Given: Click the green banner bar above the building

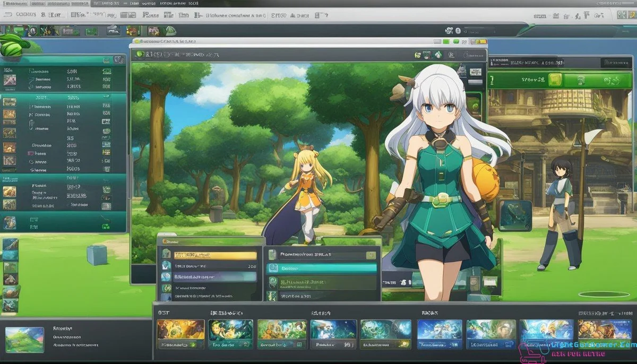Looking at the screenshot, I should point(526,81).
